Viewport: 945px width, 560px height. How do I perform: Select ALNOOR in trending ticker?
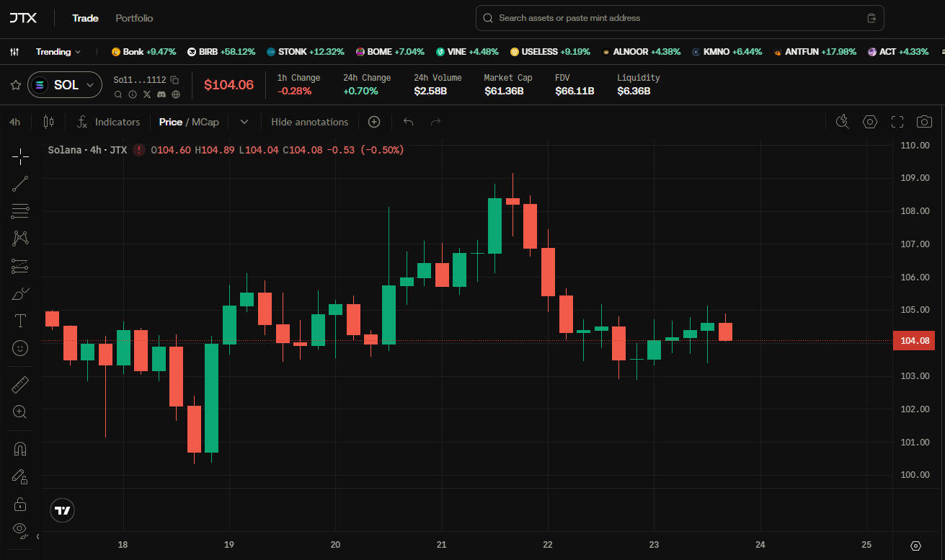coord(641,52)
